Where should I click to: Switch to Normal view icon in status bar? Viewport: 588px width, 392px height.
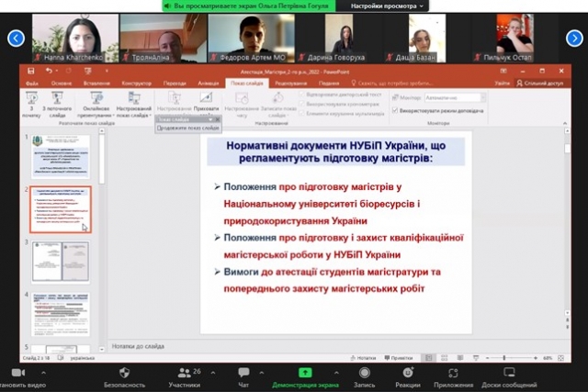pos(428,358)
